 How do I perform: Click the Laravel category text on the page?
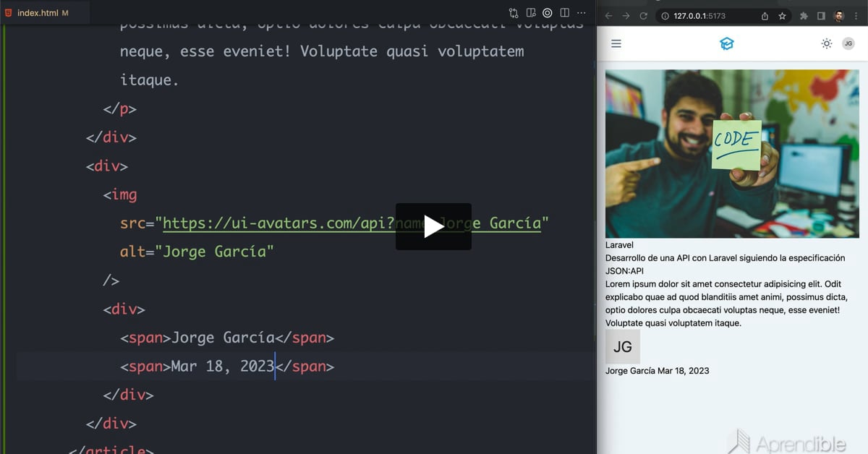coord(619,245)
